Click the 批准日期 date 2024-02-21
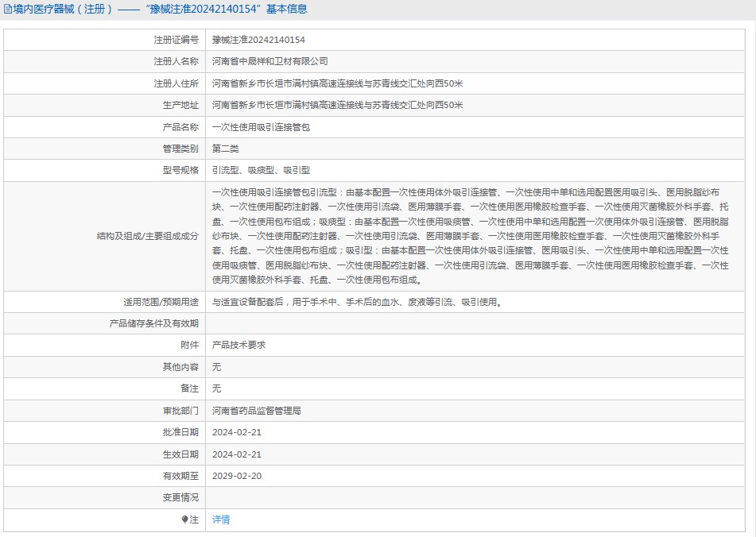Image resolution: width=756 pixels, height=537 pixels. point(237,432)
